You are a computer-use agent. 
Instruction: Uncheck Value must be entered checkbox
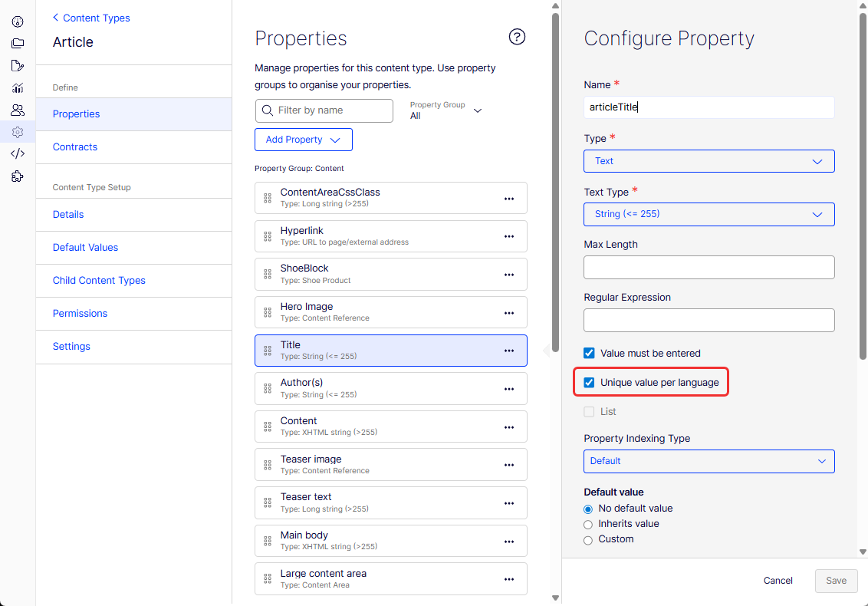click(589, 353)
